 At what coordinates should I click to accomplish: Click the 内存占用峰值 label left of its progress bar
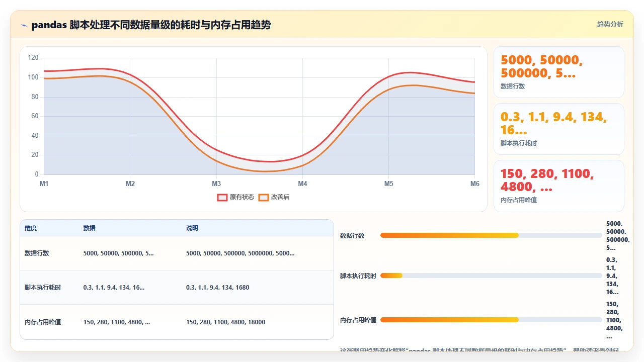[358, 320]
